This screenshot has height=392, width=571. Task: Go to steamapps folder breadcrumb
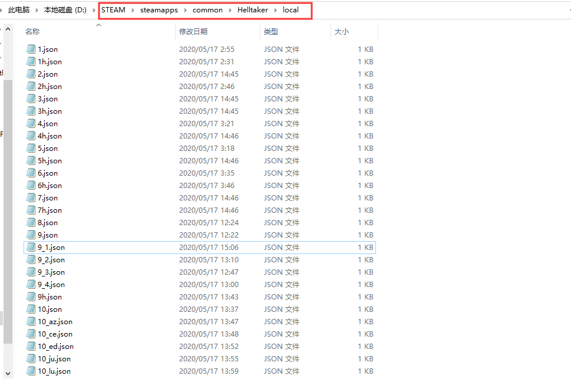[x=159, y=10]
